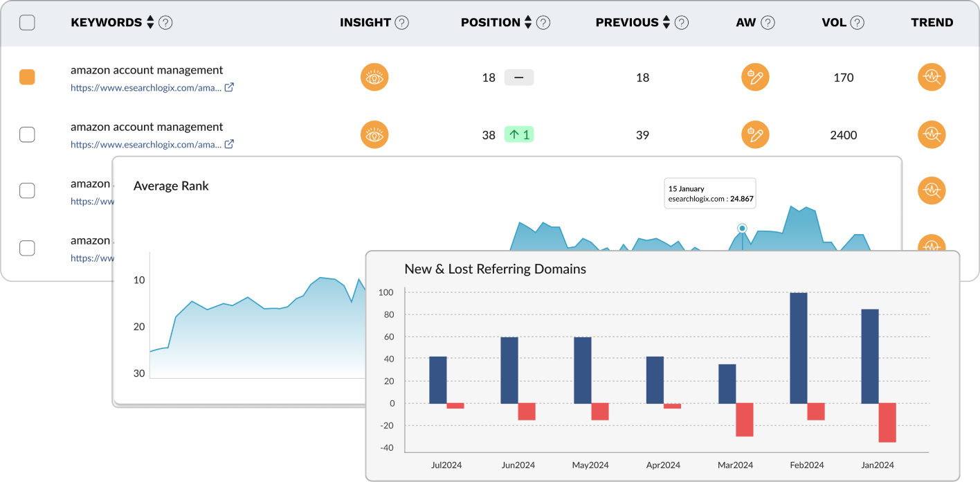Select the magic wand icon in second row
Viewport: 980px width, 482px height.
point(755,134)
